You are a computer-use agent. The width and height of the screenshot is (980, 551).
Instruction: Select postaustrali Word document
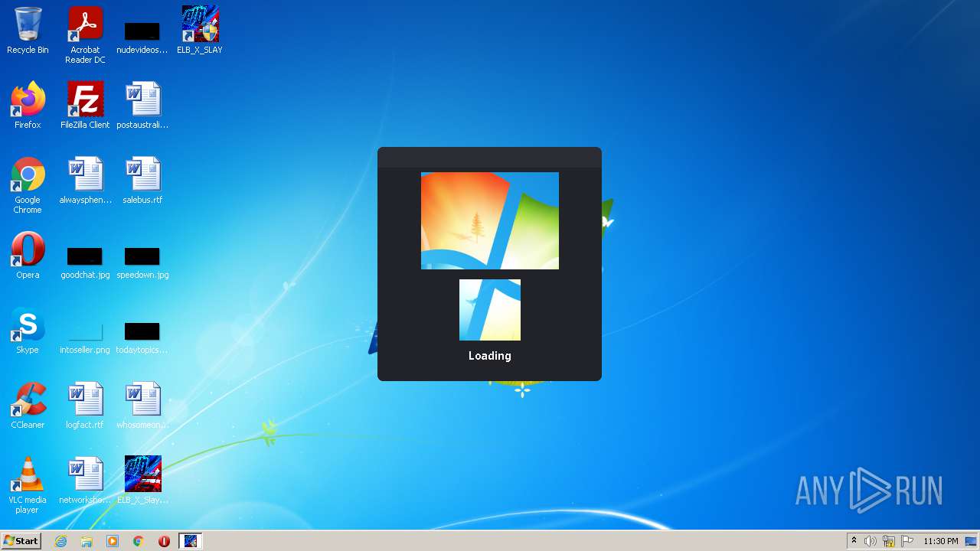142,106
